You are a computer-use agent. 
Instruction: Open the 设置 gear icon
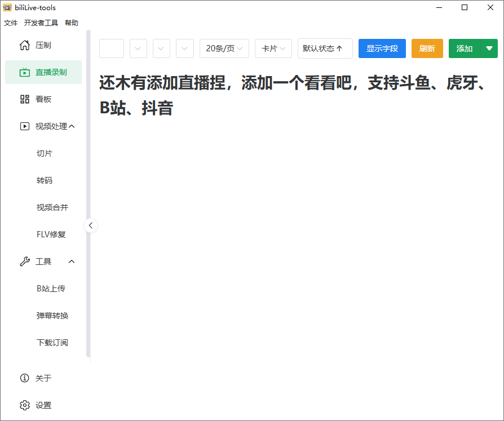click(25, 405)
